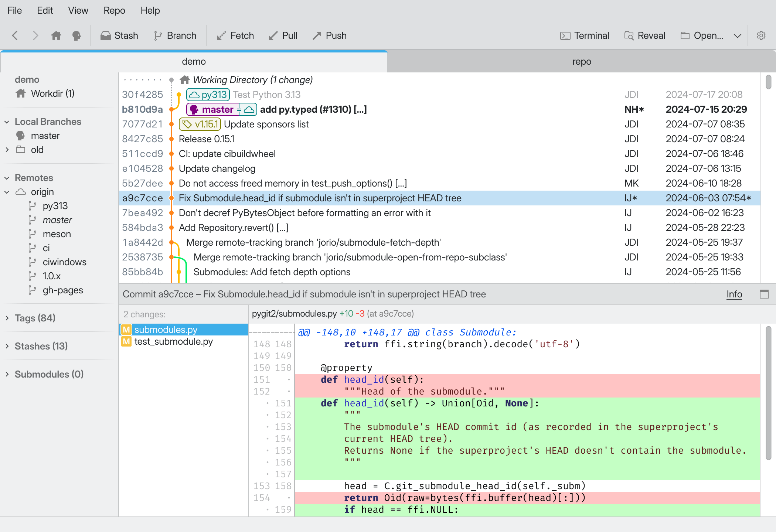The height and width of the screenshot is (532, 776).
Task: Maximize the diff pane
Action: [x=764, y=294]
